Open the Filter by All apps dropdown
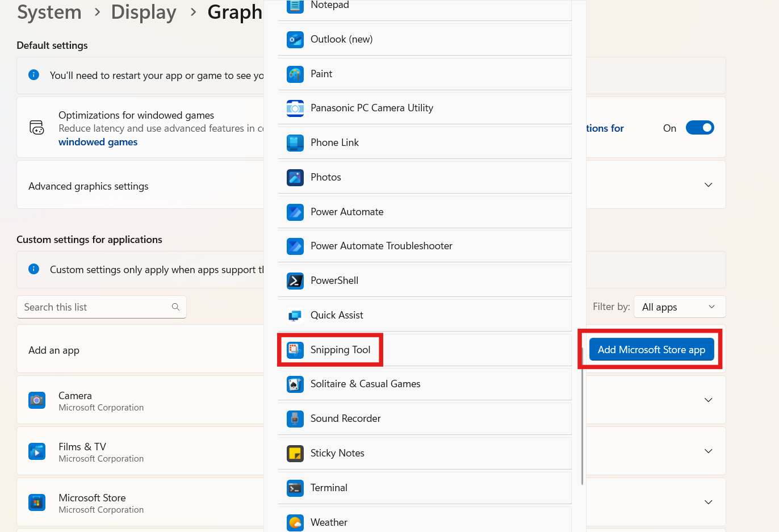The image size is (779, 532). tap(679, 307)
